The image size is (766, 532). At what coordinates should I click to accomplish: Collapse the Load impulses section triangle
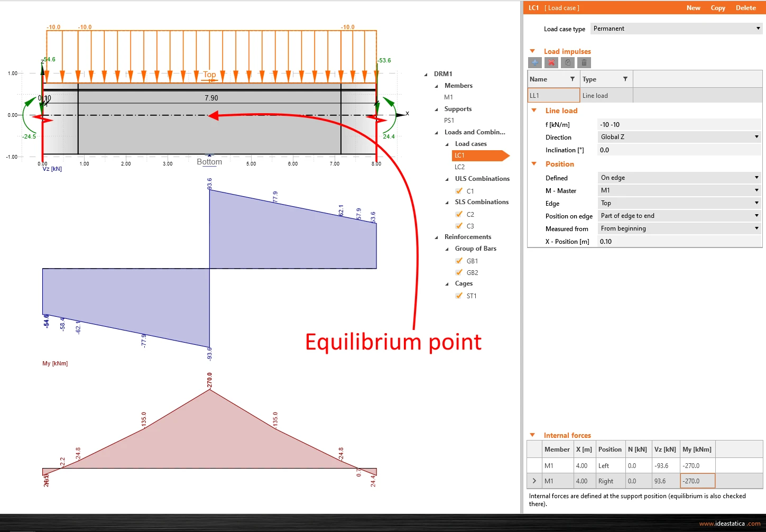532,51
